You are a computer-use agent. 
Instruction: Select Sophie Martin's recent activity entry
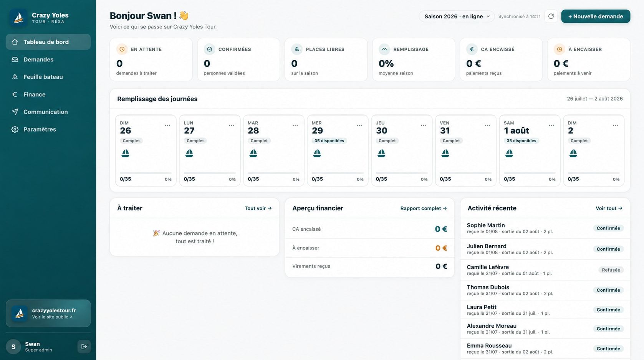[x=545, y=228]
